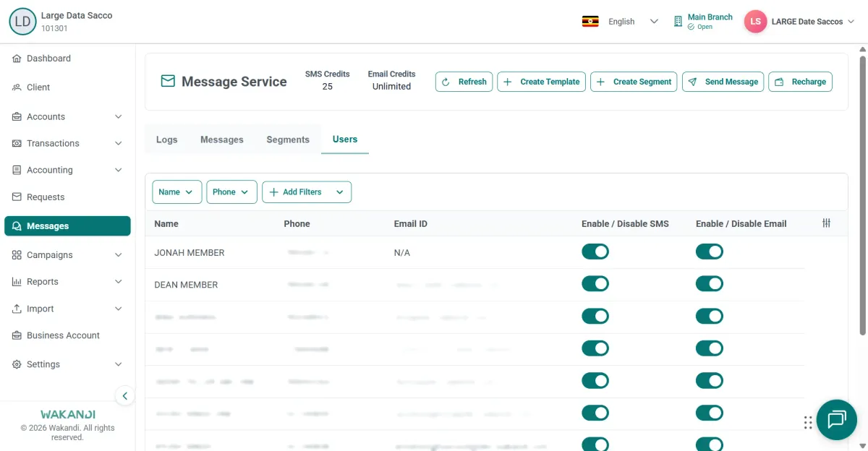This screenshot has height=451, width=868.
Task: Select the Users tab
Action: tap(345, 139)
